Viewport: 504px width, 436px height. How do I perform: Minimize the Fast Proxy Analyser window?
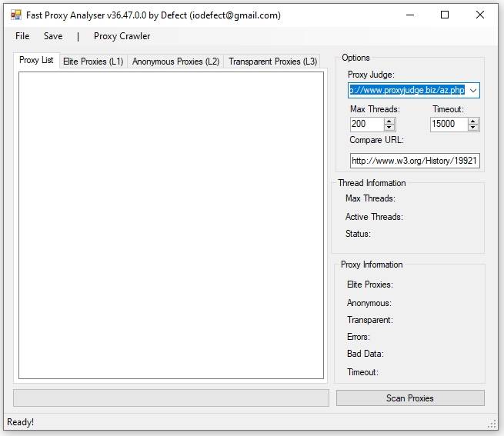click(410, 15)
